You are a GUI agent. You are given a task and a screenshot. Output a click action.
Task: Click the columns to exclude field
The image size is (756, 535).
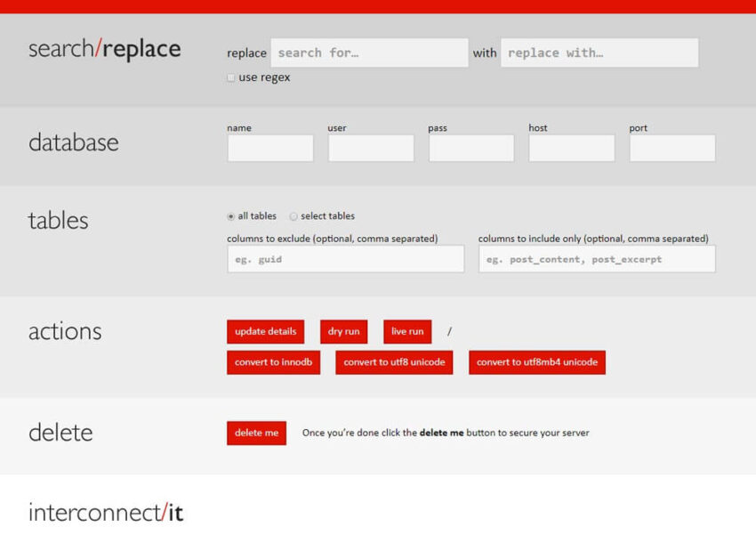pos(345,258)
